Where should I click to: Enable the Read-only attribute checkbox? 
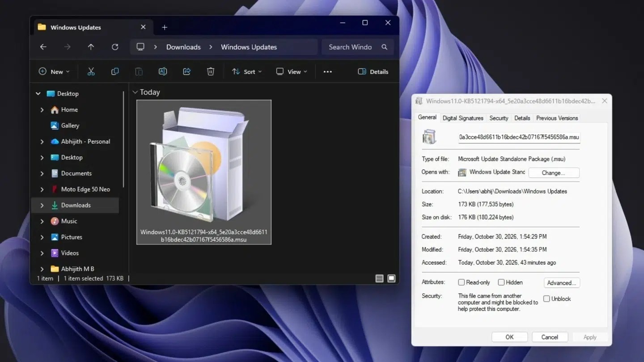pos(461,282)
